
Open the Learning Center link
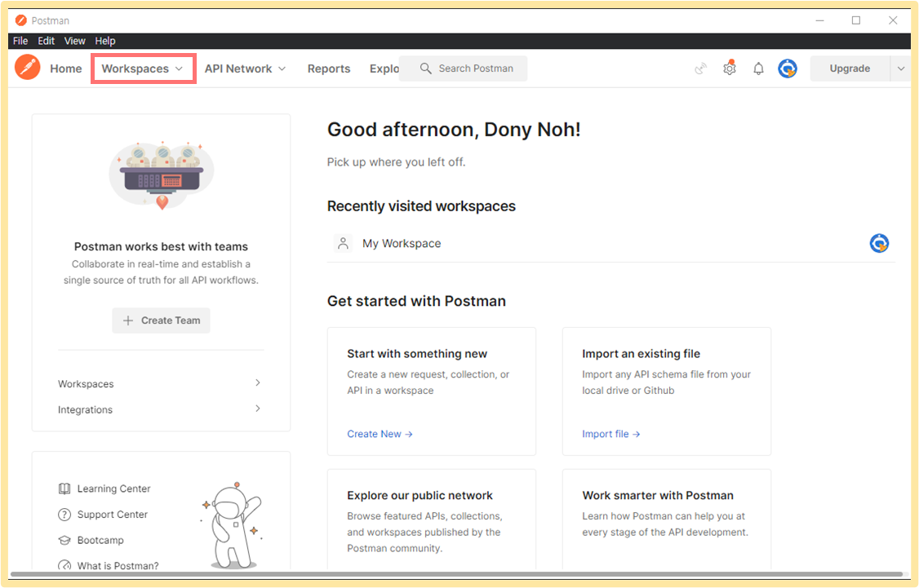tap(113, 489)
